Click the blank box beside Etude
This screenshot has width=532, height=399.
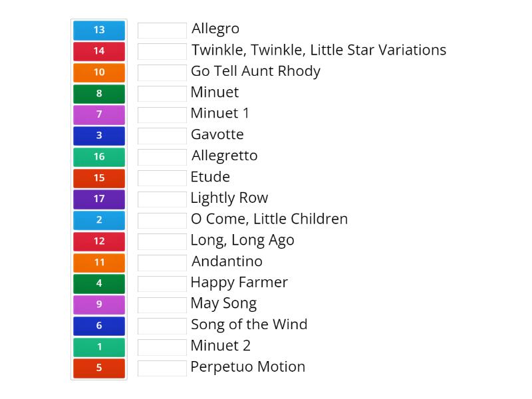pyautogui.click(x=162, y=178)
